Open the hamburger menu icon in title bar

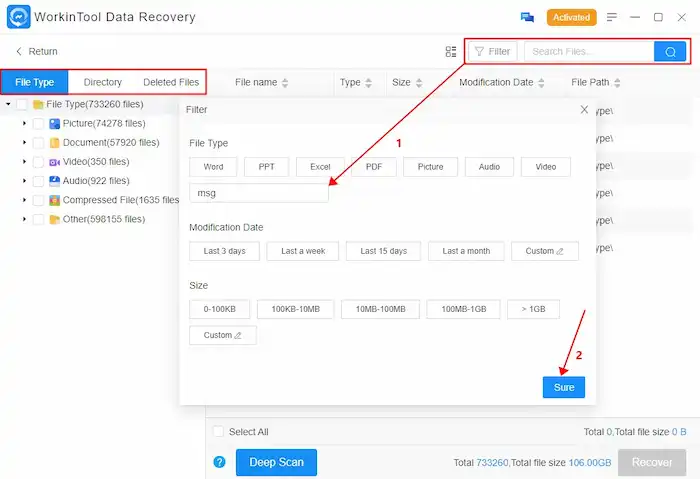612,17
